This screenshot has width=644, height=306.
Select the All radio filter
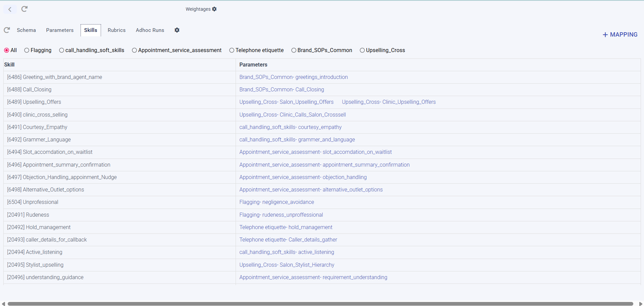(x=6, y=50)
